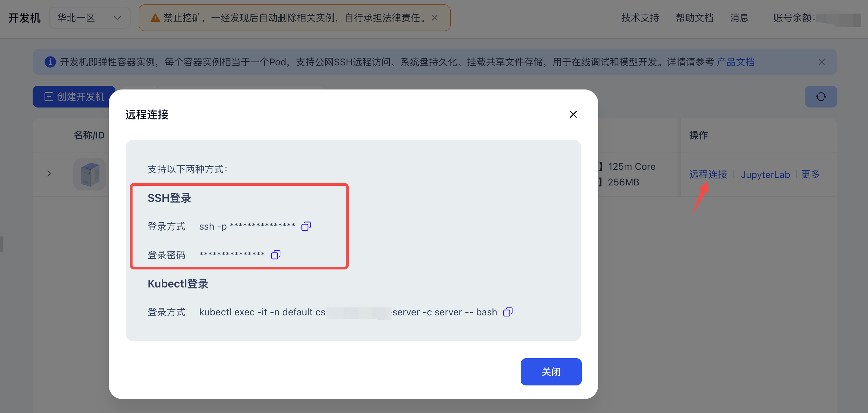Dismiss the anti-mining warning banner
Image resolution: width=868 pixels, height=413 pixels.
pos(434,18)
